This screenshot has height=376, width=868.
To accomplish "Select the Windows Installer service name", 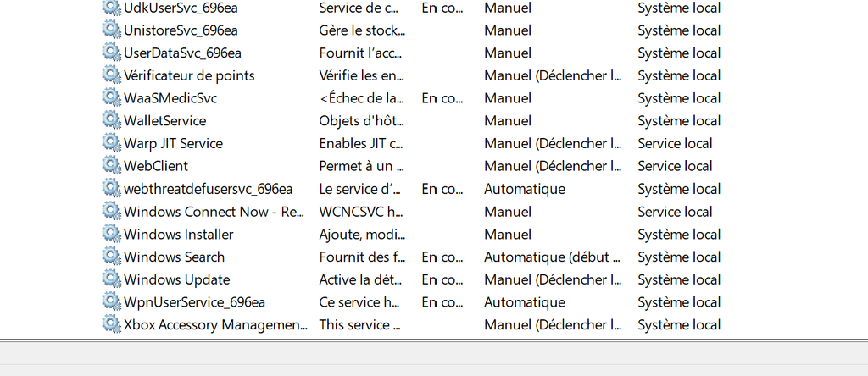I will (179, 235).
